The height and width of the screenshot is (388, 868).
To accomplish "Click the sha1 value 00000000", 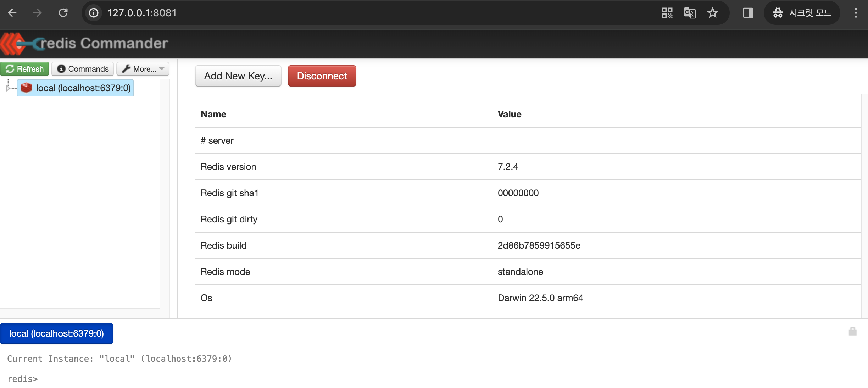I will tap(518, 193).
